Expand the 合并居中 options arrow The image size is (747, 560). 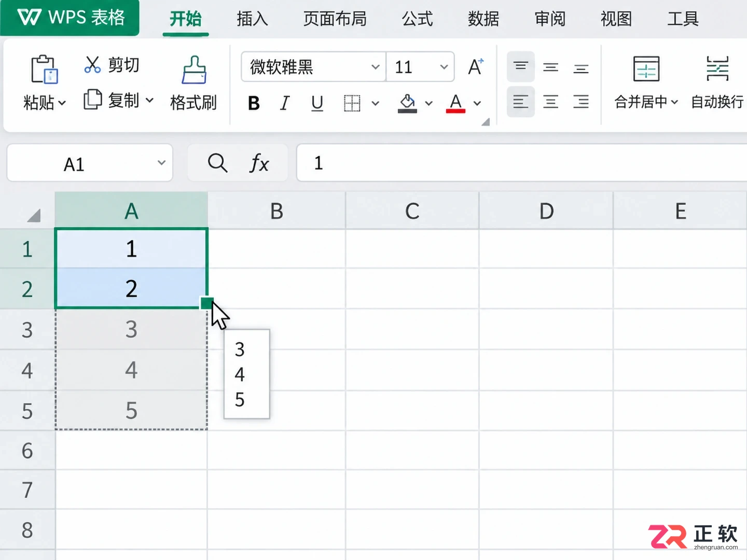coord(674,102)
